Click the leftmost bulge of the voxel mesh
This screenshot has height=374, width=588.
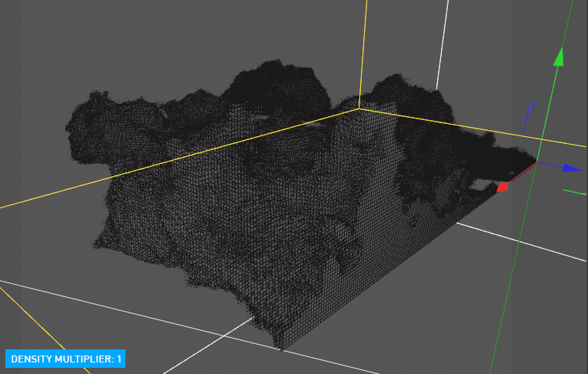(x=77, y=123)
